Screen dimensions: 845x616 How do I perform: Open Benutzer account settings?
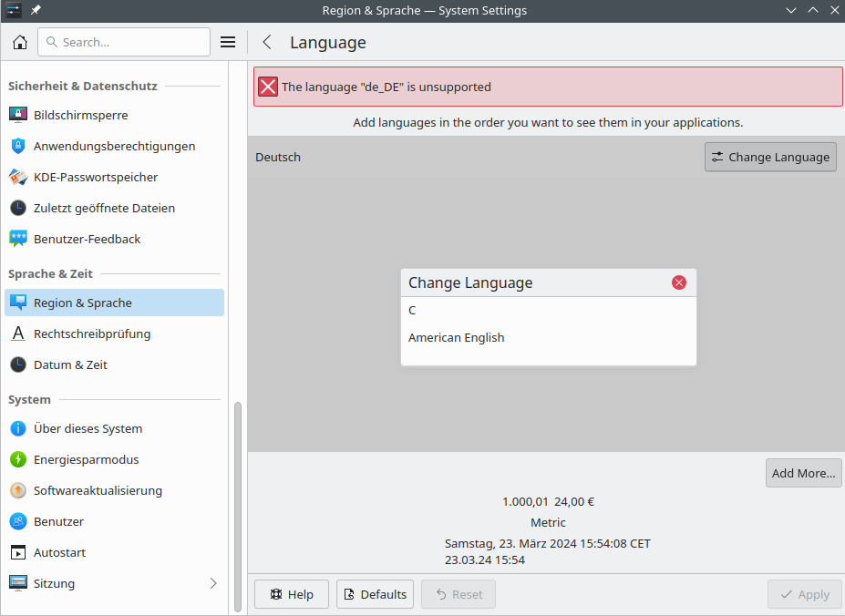pyautogui.click(x=114, y=522)
